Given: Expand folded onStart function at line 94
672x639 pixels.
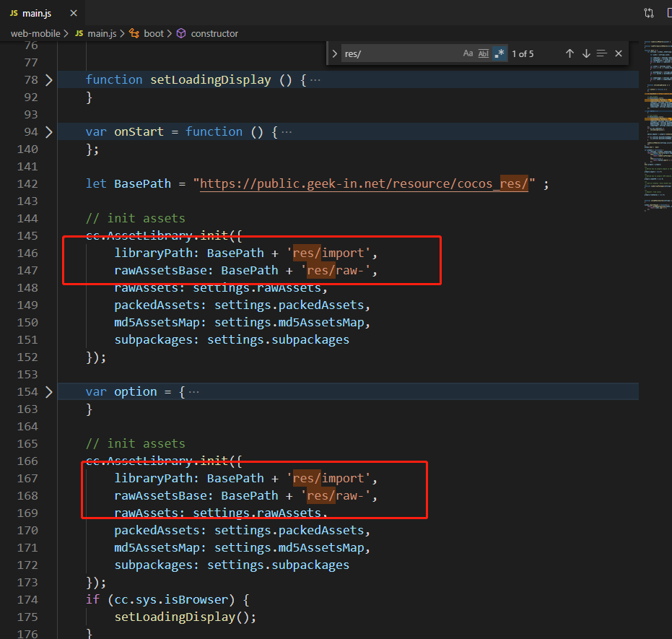Looking at the screenshot, I should coord(49,132).
